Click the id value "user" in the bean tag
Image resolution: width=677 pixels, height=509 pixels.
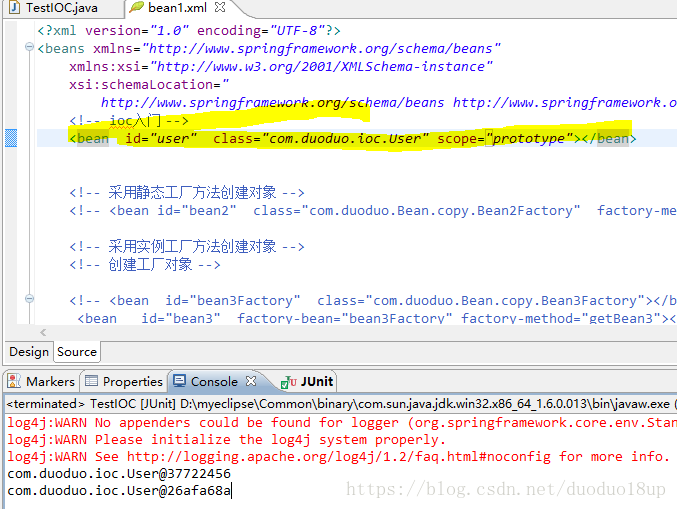click(174, 139)
